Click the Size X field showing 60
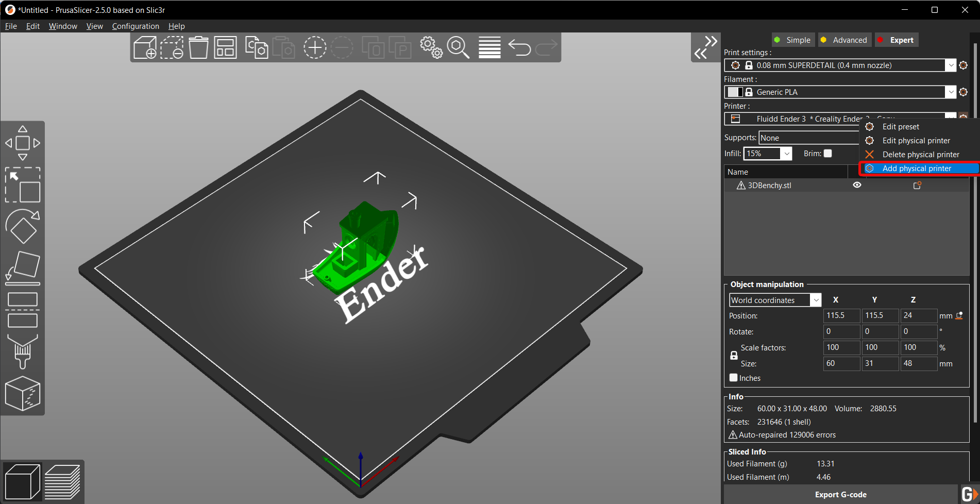 click(x=841, y=363)
